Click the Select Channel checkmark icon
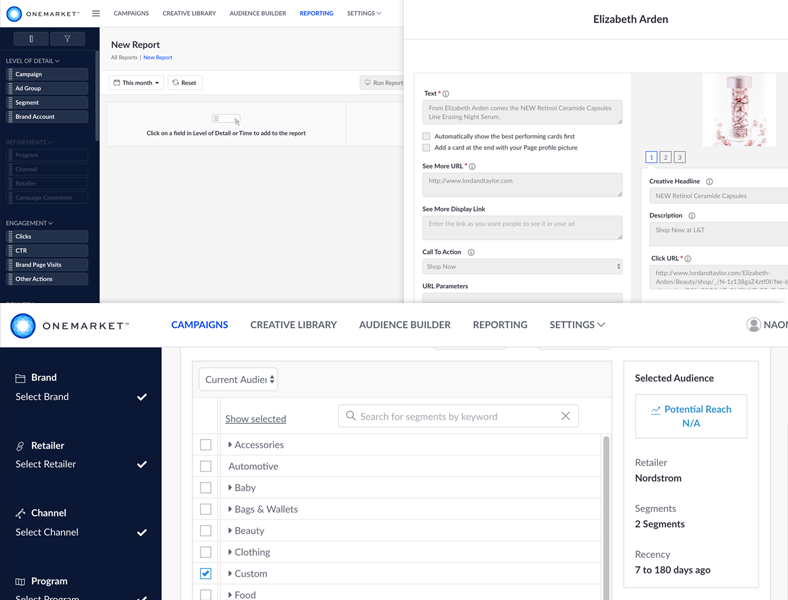This screenshot has width=788, height=600. pos(142,532)
